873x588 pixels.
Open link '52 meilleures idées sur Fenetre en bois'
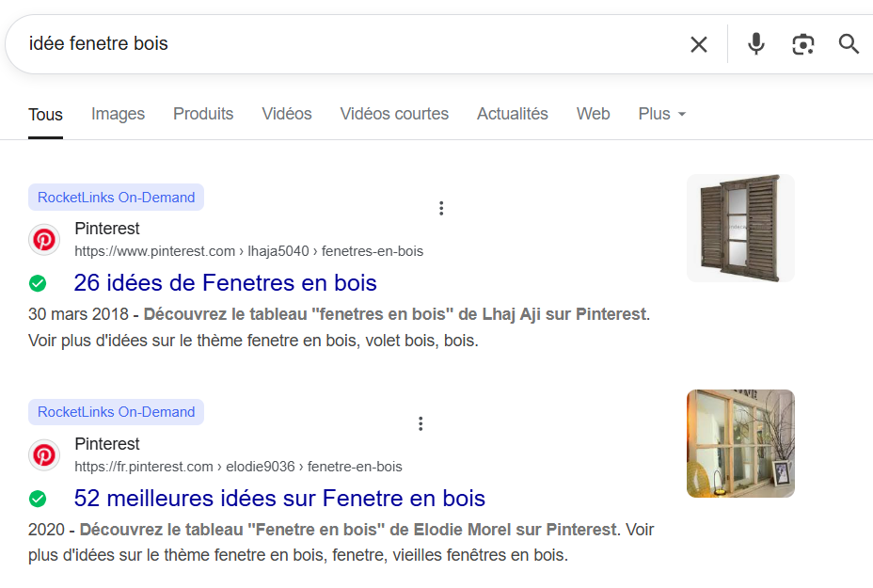[x=279, y=499]
